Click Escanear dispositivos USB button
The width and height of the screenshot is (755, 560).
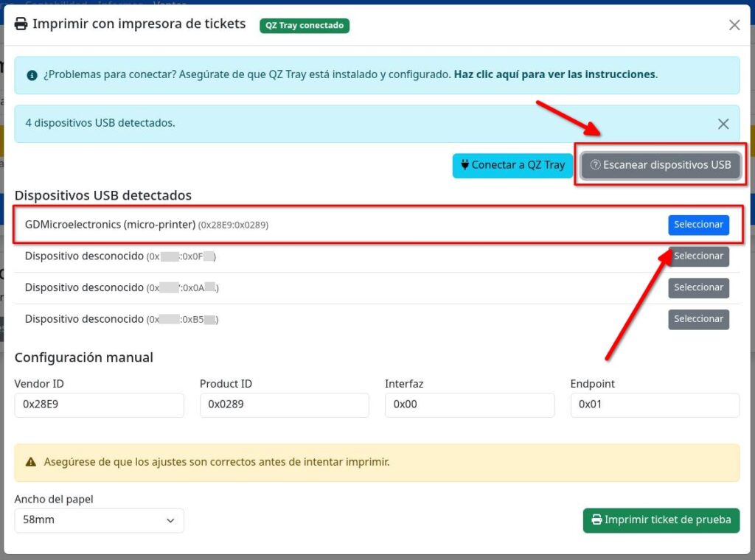tap(661, 165)
